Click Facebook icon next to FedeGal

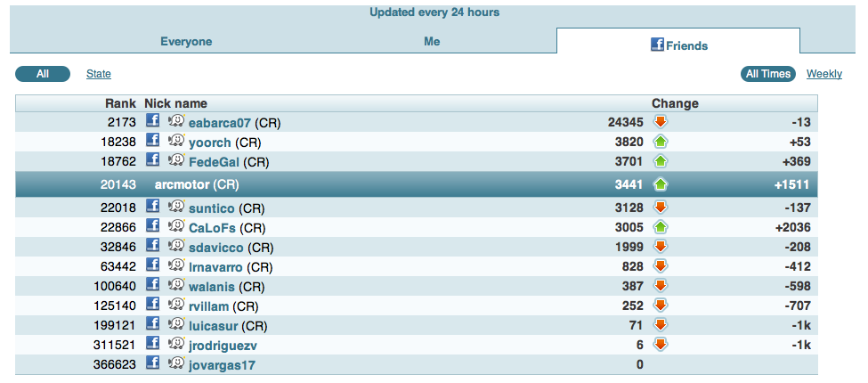coord(152,160)
